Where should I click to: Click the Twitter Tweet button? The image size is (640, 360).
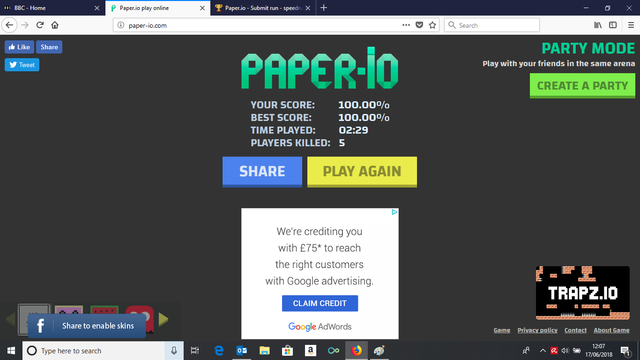pos(22,64)
